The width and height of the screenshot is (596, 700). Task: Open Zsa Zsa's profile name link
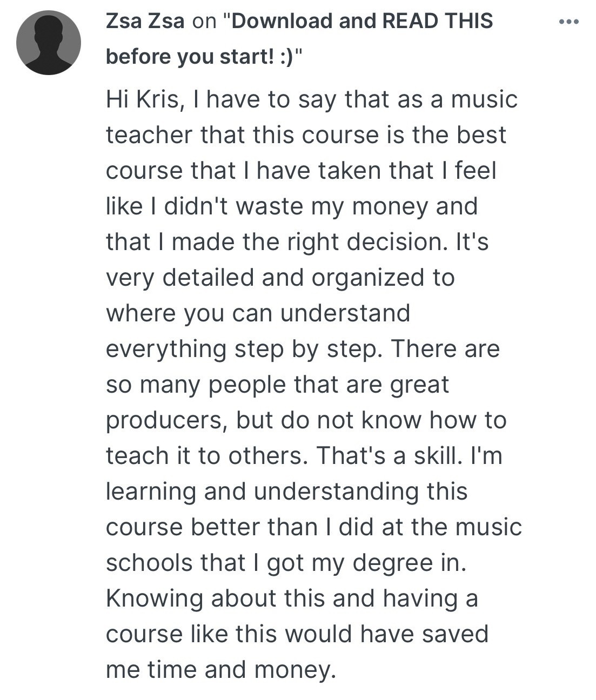coord(145,21)
